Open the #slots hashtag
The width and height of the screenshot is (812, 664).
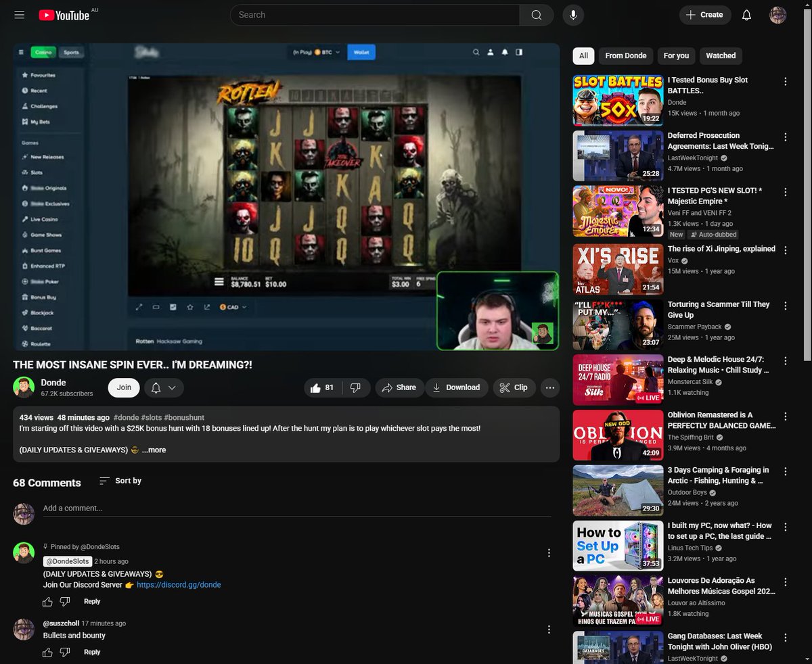(x=151, y=418)
